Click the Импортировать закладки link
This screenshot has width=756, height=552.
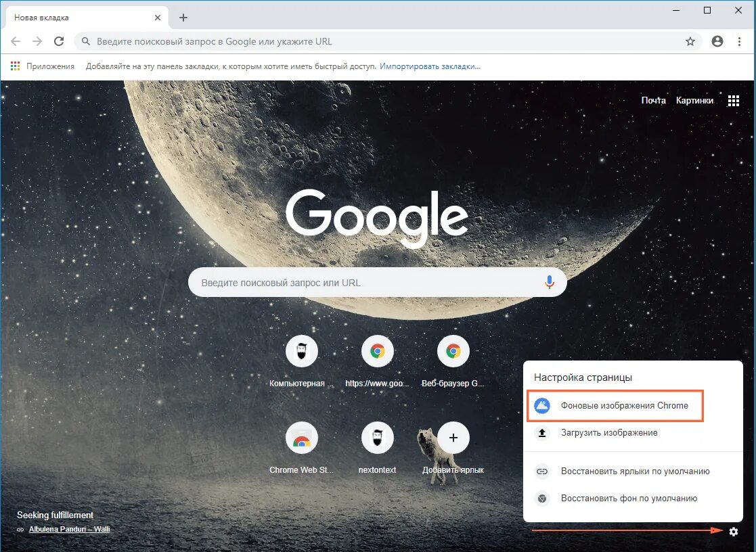[x=430, y=66]
